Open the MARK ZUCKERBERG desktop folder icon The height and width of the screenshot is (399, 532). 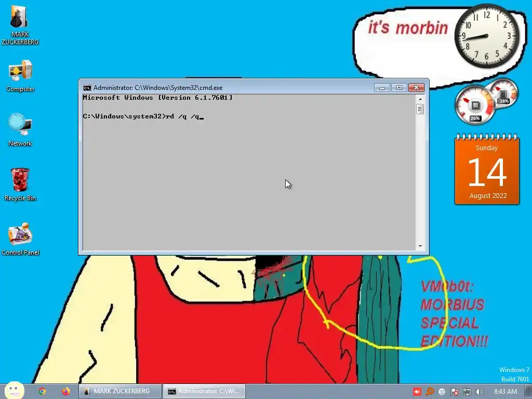[20, 25]
